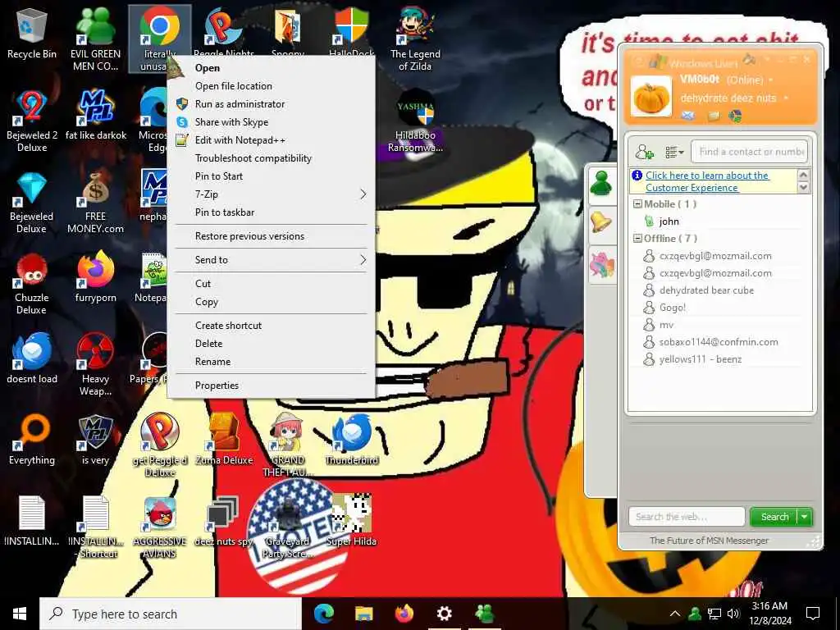The image size is (840, 630).
Task: Select Edit with Notepad++
Action: (x=240, y=140)
